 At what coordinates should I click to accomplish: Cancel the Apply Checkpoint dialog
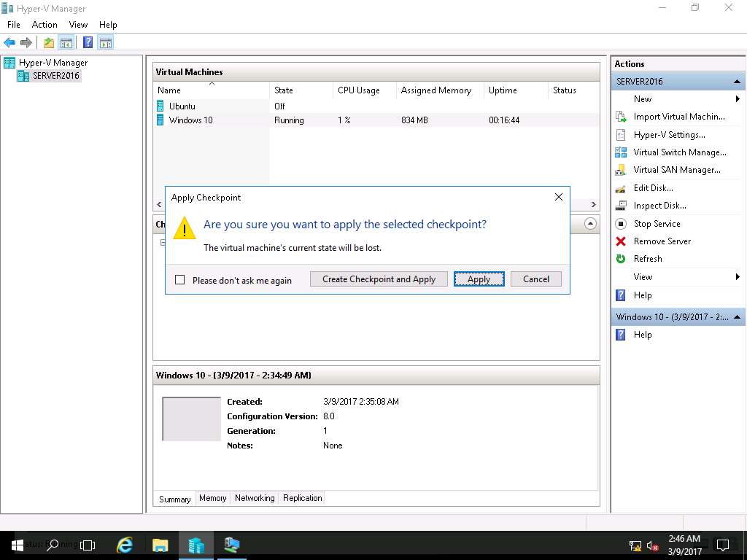[536, 279]
